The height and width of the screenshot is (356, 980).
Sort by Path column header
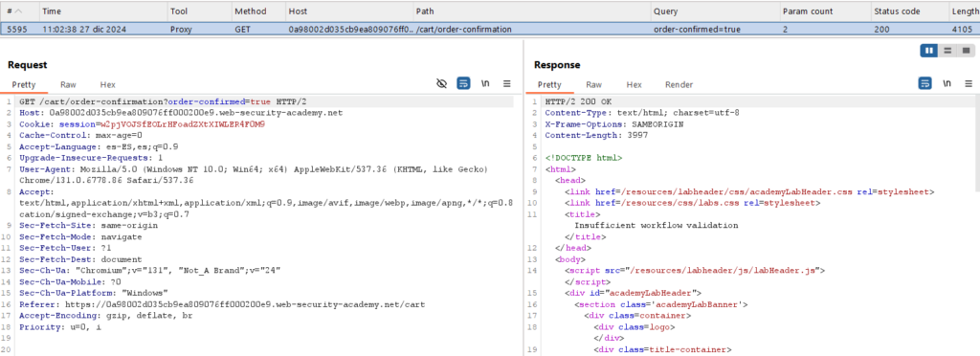point(532,11)
